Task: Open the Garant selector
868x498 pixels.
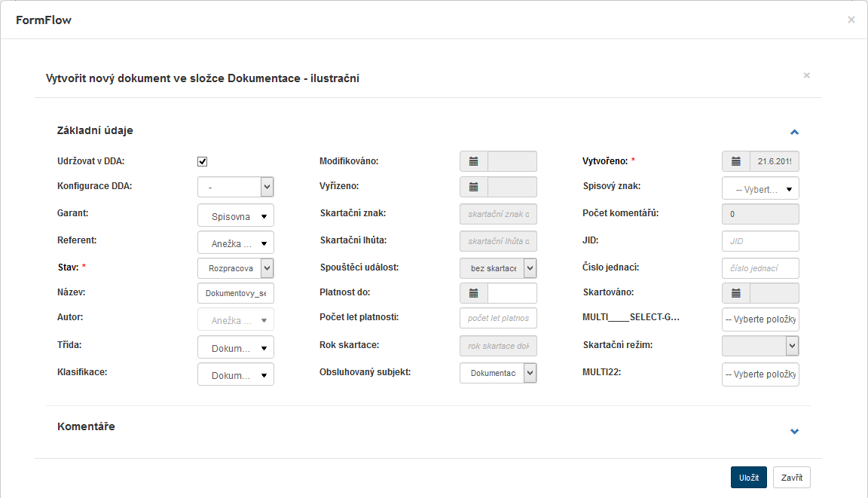Action: (235, 215)
